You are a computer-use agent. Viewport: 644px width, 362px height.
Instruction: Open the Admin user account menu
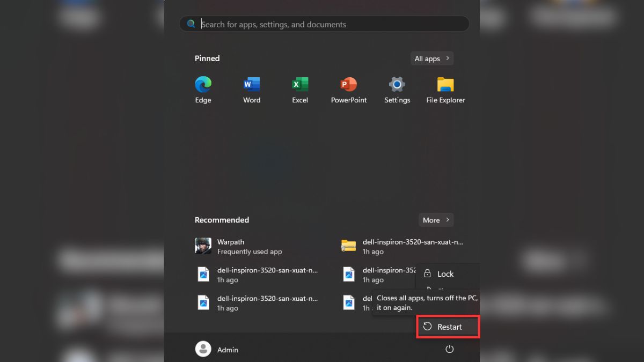coord(217,349)
